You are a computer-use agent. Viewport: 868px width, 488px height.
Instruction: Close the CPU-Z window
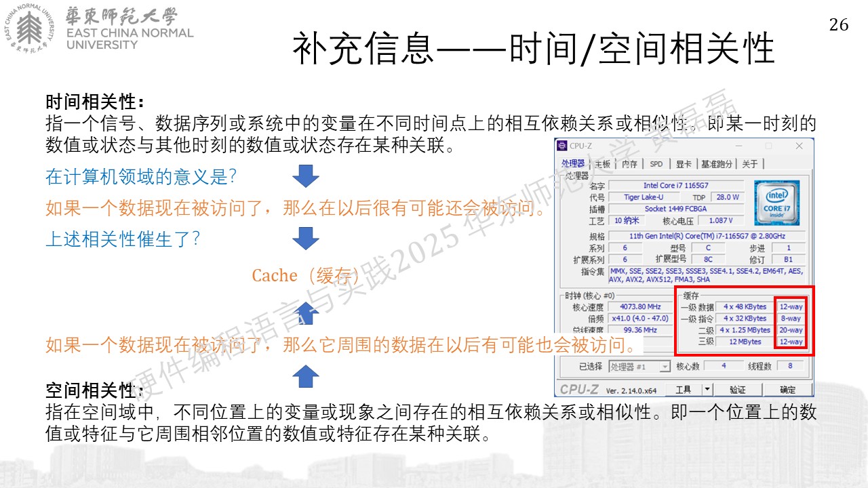799,146
